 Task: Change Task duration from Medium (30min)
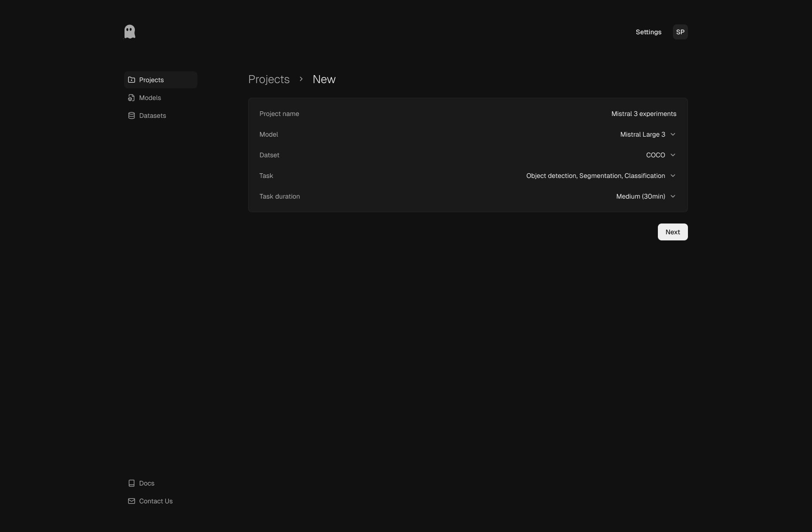coord(645,196)
